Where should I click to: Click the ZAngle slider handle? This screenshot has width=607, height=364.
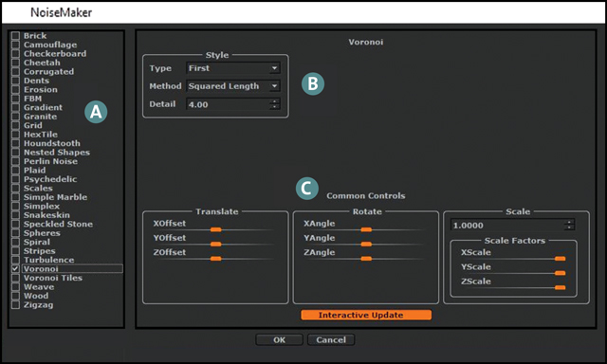pos(366,259)
